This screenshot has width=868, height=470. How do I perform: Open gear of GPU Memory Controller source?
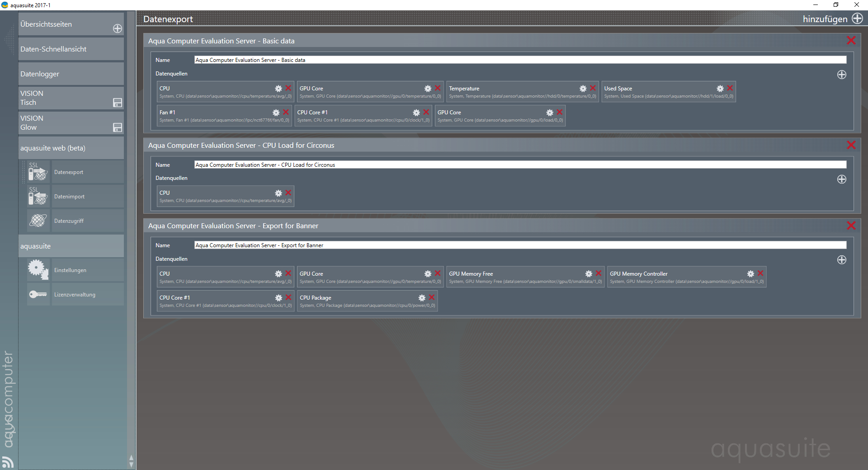coord(750,274)
